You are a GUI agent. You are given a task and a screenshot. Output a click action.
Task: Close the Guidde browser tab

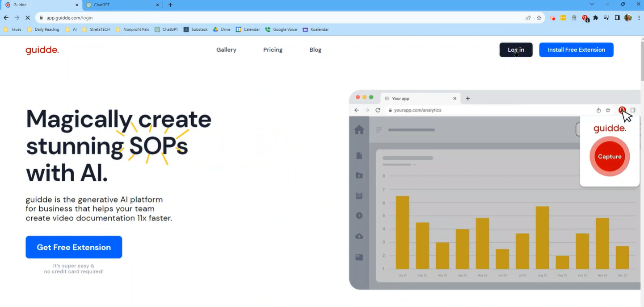(x=77, y=5)
